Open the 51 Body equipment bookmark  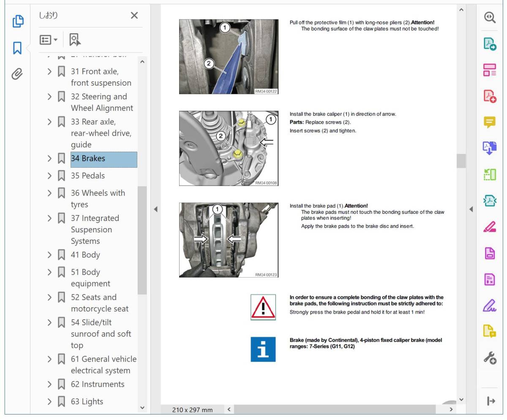(90, 278)
